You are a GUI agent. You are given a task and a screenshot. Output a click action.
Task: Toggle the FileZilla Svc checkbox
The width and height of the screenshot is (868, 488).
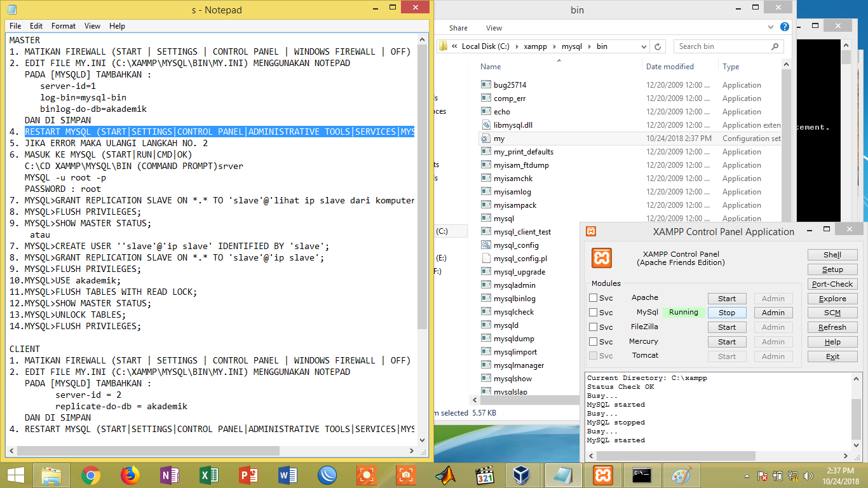[x=593, y=327]
